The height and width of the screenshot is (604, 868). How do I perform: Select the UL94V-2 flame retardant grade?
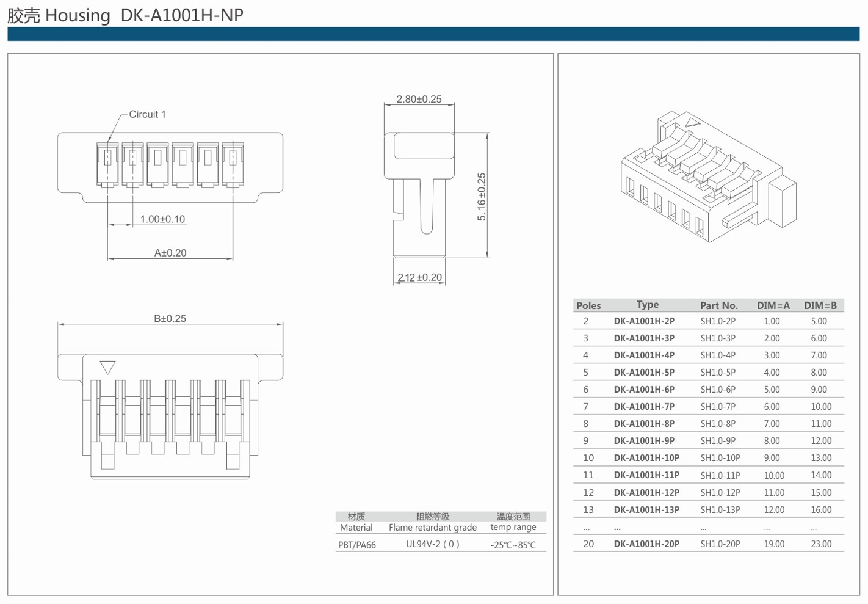(x=432, y=544)
